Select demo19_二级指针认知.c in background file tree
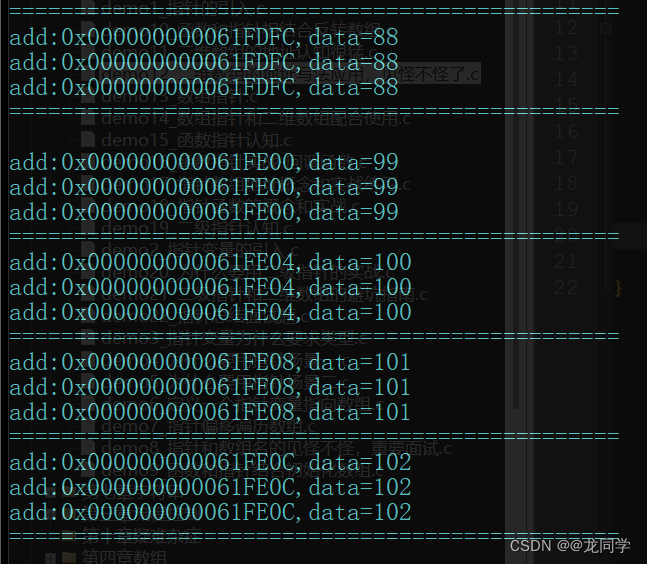 (x=196, y=227)
